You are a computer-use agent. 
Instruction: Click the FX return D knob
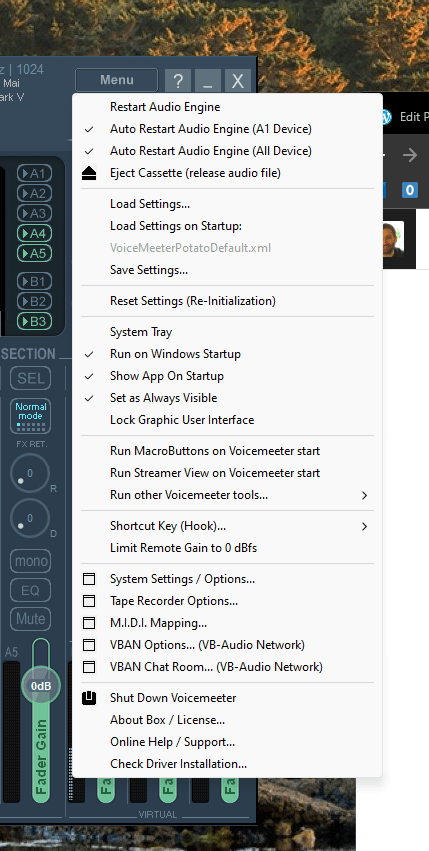tap(29, 519)
